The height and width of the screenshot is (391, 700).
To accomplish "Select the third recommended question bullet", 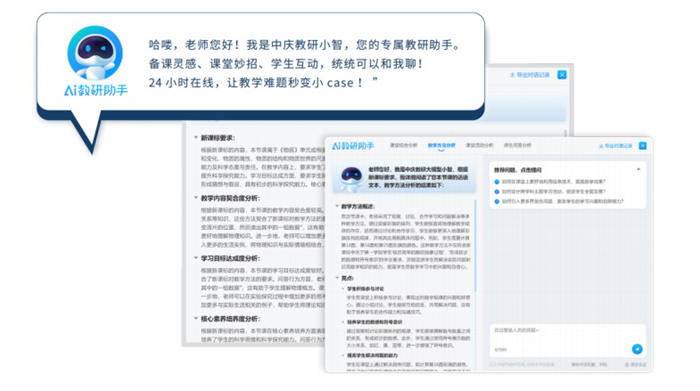I will 497,201.
